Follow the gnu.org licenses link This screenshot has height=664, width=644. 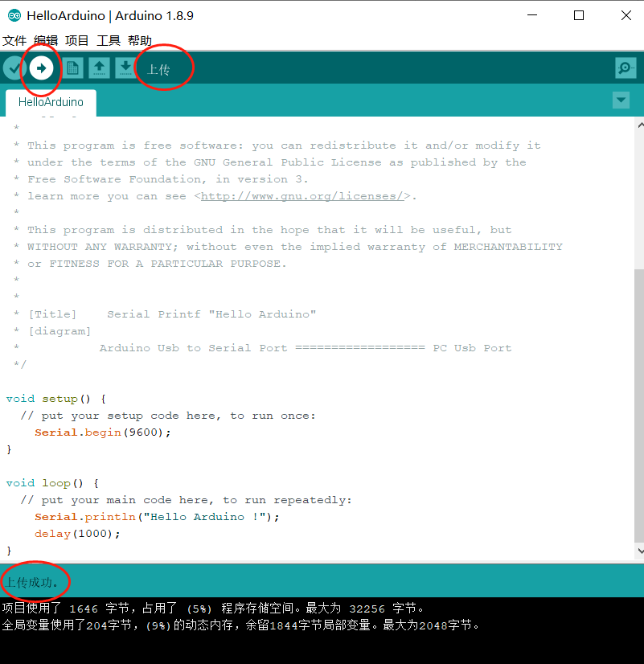[x=302, y=196]
